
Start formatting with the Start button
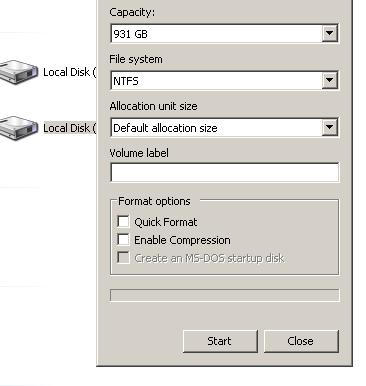pyautogui.click(x=220, y=341)
